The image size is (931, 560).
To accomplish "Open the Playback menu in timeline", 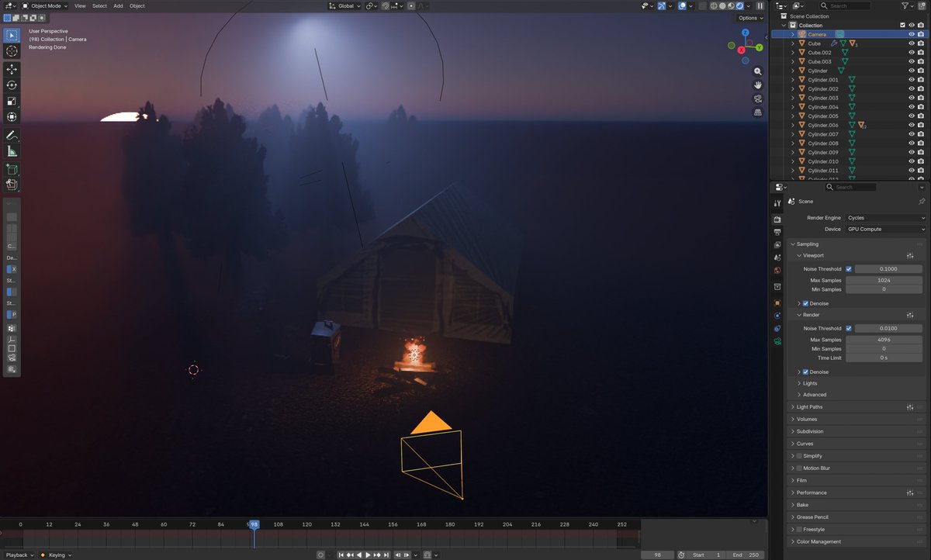I will point(19,555).
